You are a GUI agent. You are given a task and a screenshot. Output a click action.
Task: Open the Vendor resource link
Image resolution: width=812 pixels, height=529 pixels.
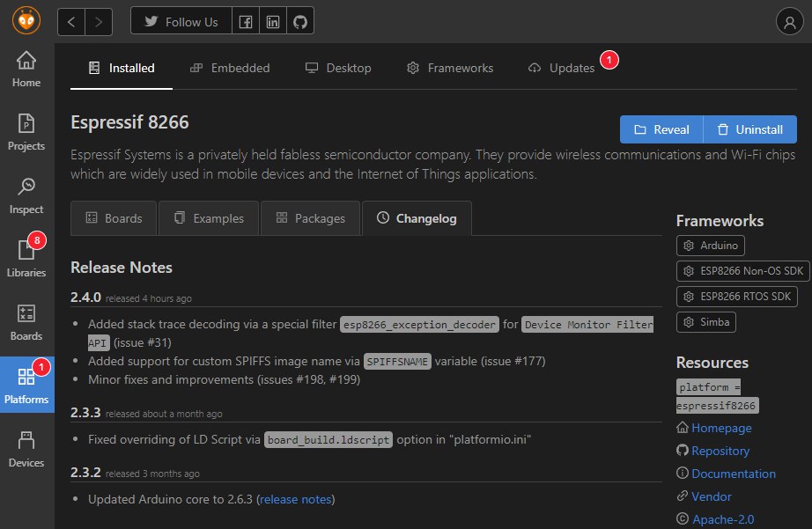pos(712,496)
